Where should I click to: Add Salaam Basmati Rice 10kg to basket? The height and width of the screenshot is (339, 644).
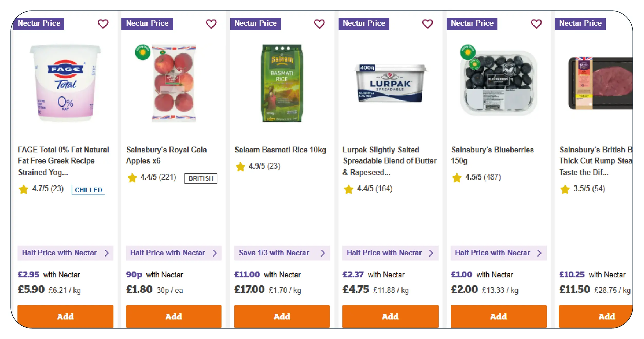pyautogui.click(x=282, y=316)
